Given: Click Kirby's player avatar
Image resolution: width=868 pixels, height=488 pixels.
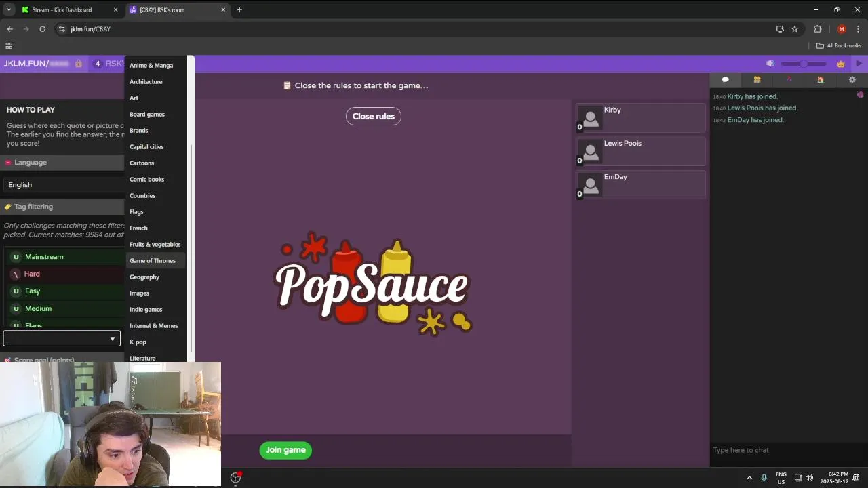Looking at the screenshot, I should tap(591, 118).
